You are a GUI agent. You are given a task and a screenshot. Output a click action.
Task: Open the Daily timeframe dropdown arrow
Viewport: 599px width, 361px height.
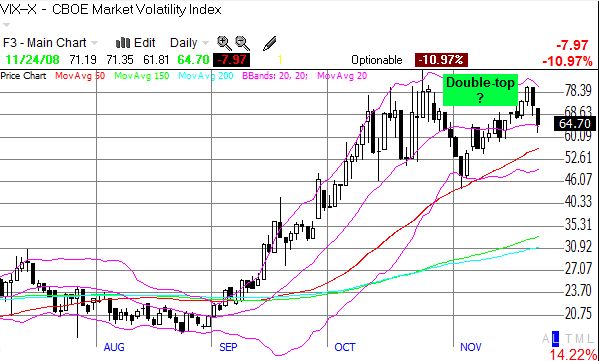(206, 43)
